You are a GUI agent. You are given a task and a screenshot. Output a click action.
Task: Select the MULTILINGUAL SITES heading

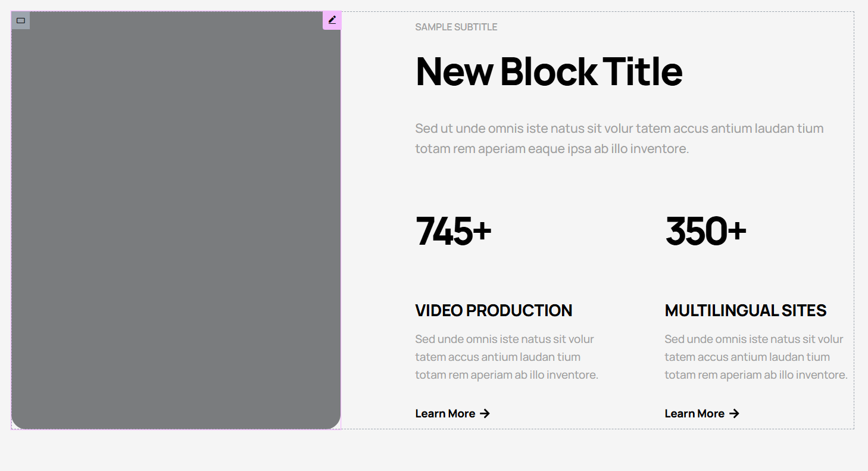(745, 310)
